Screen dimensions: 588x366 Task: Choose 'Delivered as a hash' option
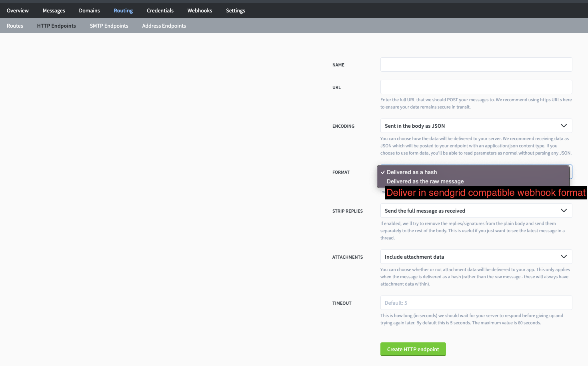473,172
